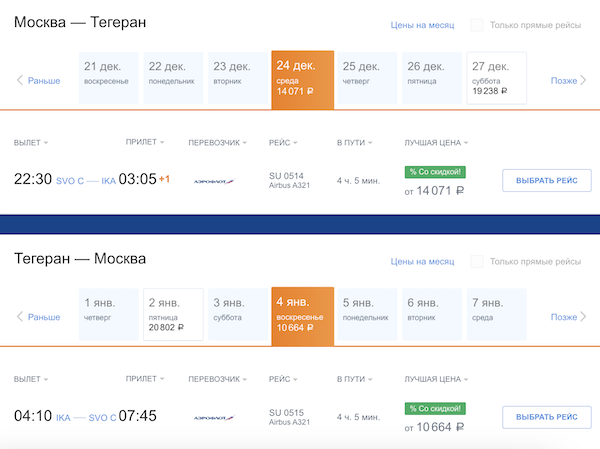Enable direct flights only for Tehran–Moscow
The width and height of the screenshot is (600, 449).
coord(477,261)
